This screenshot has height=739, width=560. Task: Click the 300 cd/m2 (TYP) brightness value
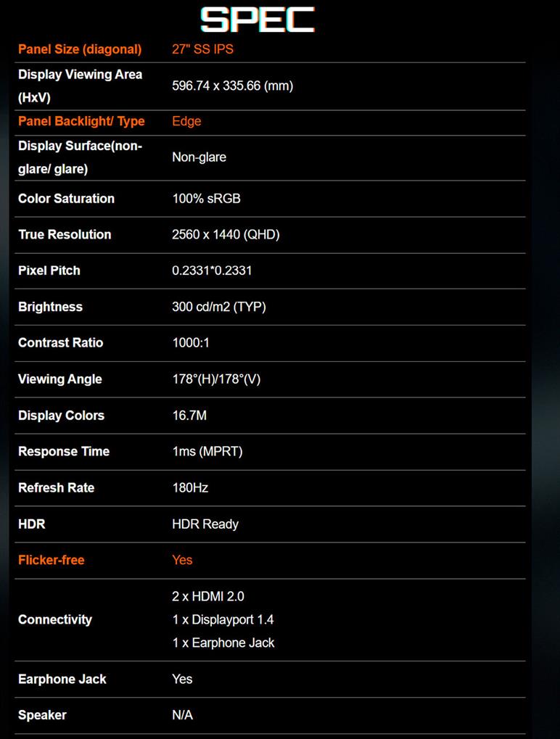219,307
